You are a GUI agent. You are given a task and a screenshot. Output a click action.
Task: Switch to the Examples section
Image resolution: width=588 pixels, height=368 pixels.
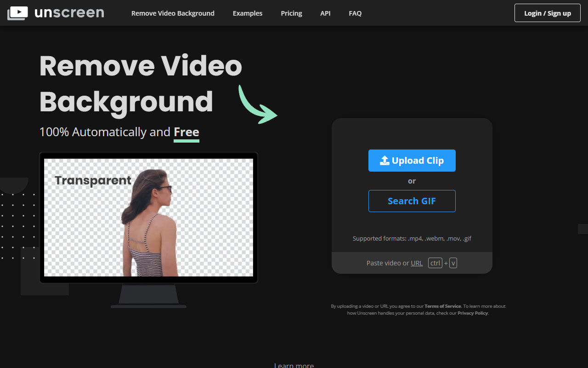pos(248,13)
